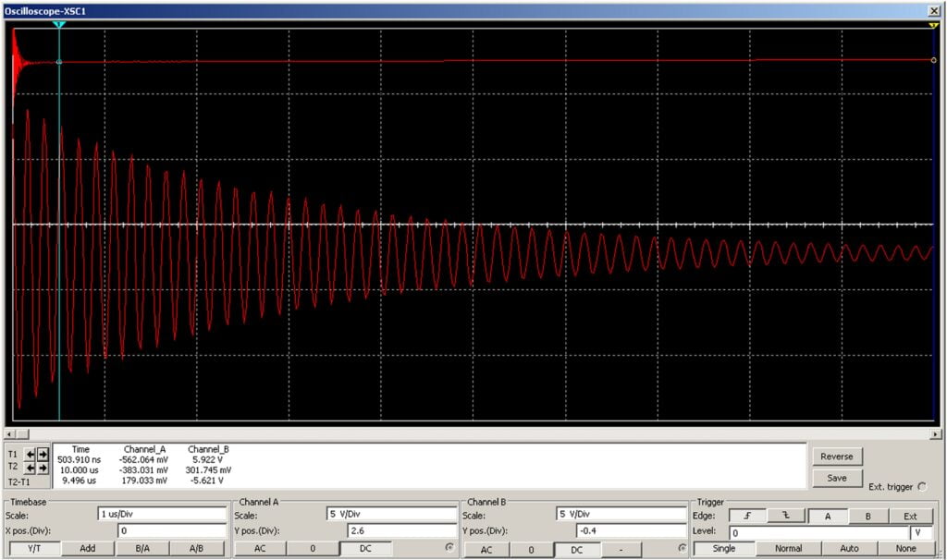The height and width of the screenshot is (560, 947).
Task: Move the T2 cursor left with its arrow
Action: pos(30,468)
